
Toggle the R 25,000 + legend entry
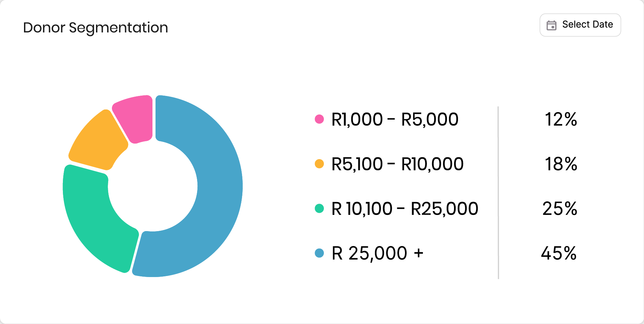pyautogui.click(x=377, y=253)
